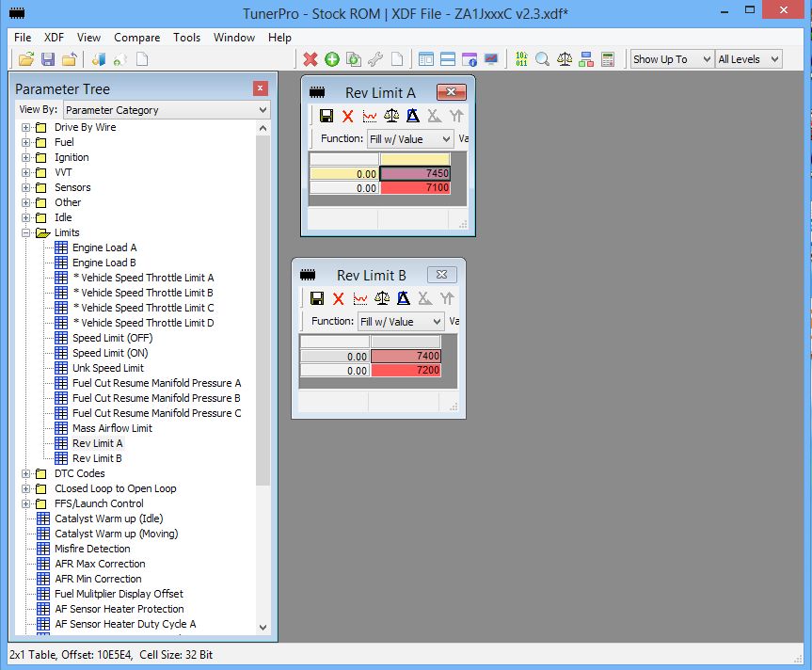This screenshot has width=812, height=670.
Task: Open Function dropdown in Rev Limit A window
Action: coord(410,139)
